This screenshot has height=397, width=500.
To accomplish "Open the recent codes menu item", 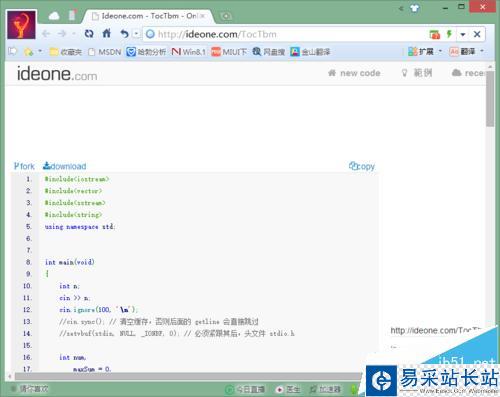I will 468,73.
